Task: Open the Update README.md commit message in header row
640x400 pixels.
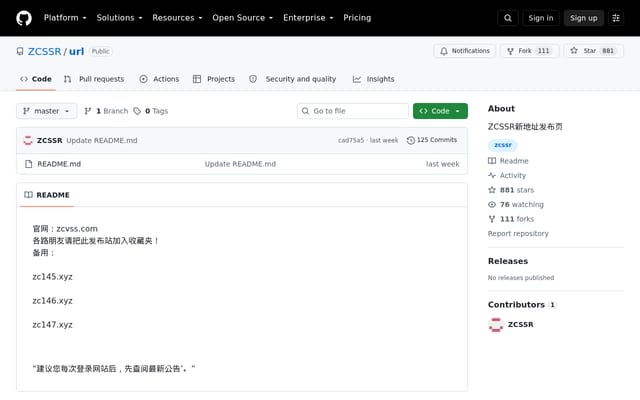Action: pyautogui.click(x=102, y=140)
